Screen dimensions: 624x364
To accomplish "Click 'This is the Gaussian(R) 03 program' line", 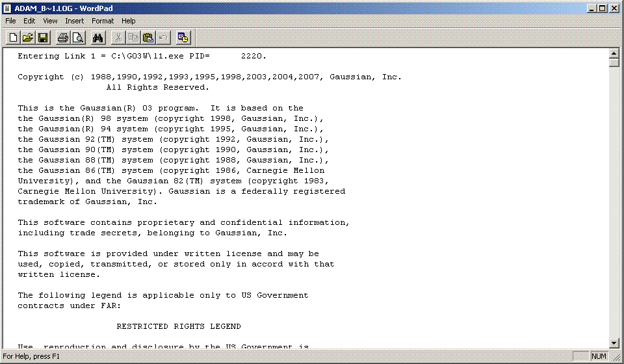I will [161, 108].
